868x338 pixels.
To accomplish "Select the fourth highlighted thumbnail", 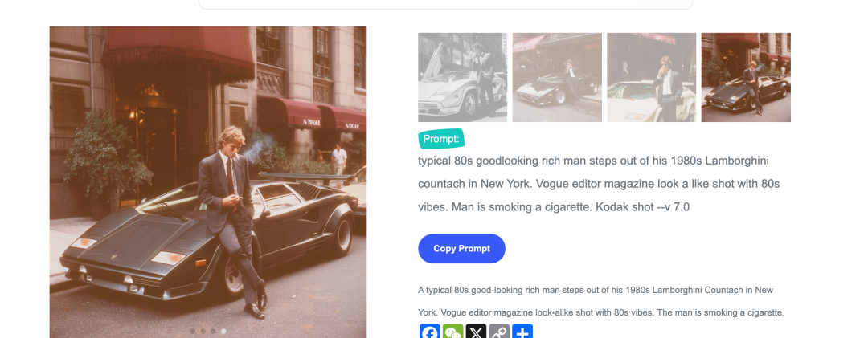I will (746, 77).
